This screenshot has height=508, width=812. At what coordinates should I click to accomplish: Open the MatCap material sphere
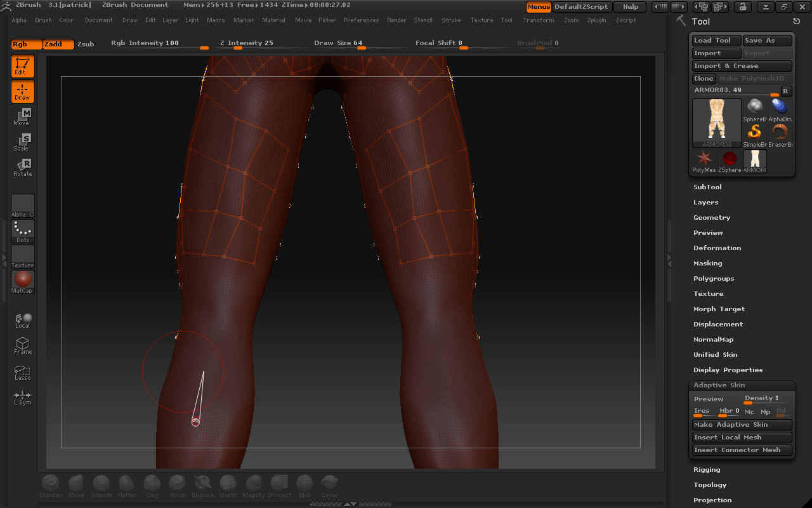(x=23, y=281)
